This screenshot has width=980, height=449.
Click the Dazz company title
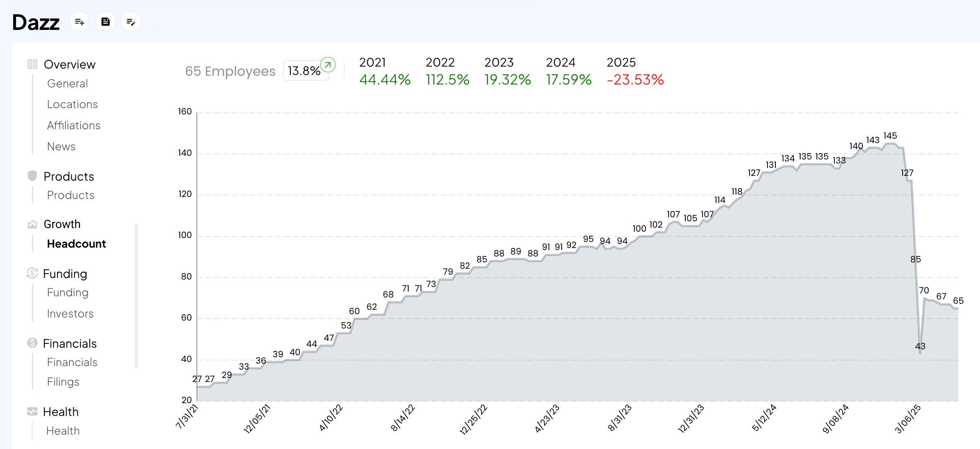[36, 22]
